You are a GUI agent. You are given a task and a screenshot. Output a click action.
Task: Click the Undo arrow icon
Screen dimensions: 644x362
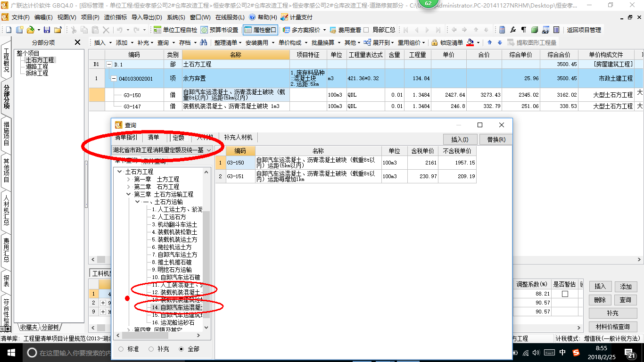pos(120,30)
